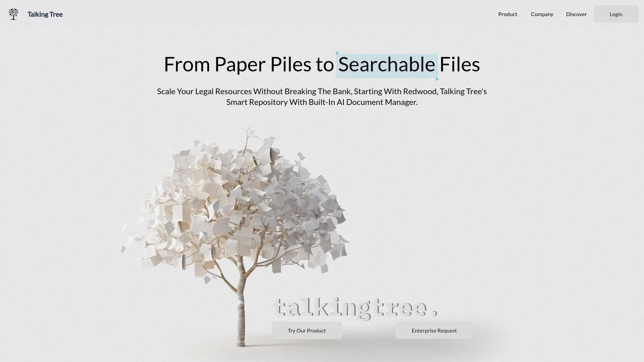The height and width of the screenshot is (362, 644).
Task: Click the Try Our Product button
Action: 307,330
